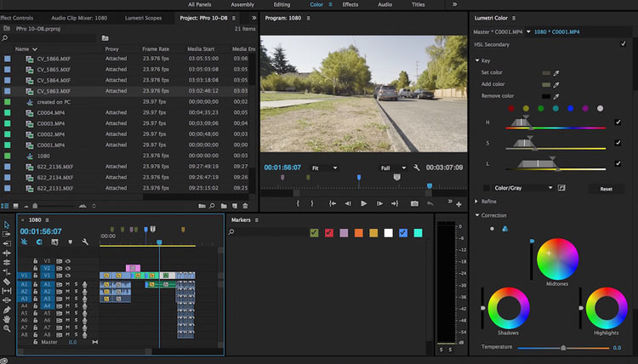Viewport: 638px width, 364px height.
Task: Play the Program monitor sequence
Action: pyautogui.click(x=364, y=203)
